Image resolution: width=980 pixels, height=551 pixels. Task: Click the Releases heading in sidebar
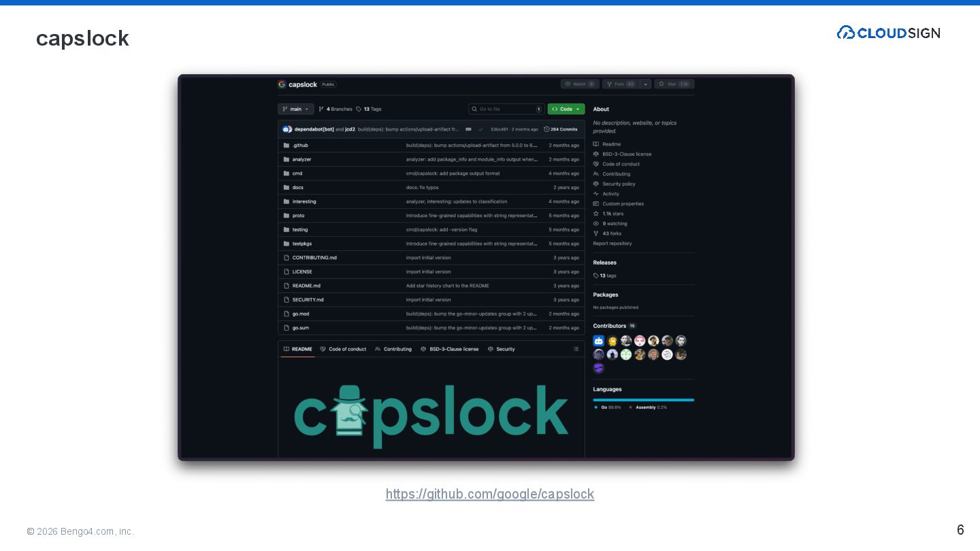coord(605,263)
